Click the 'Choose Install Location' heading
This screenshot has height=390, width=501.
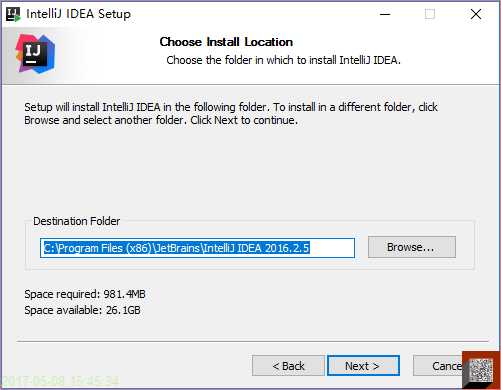coord(226,42)
